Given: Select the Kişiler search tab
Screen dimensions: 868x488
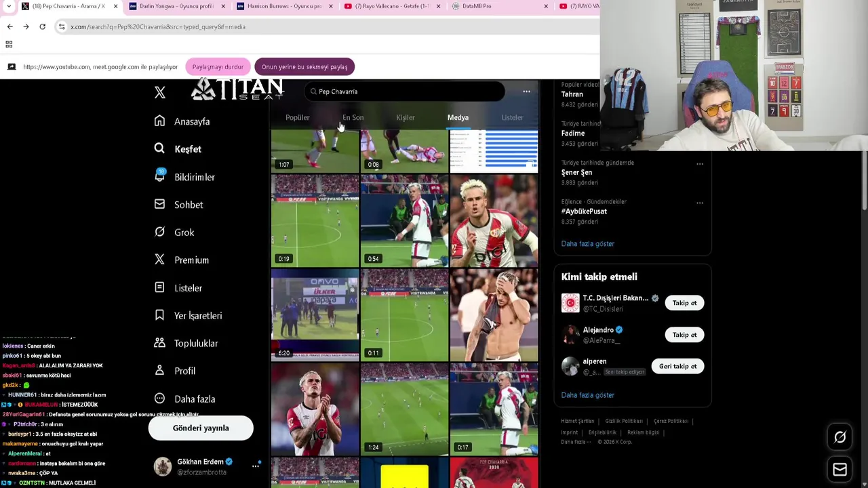Looking at the screenshot, I should 406,117.
